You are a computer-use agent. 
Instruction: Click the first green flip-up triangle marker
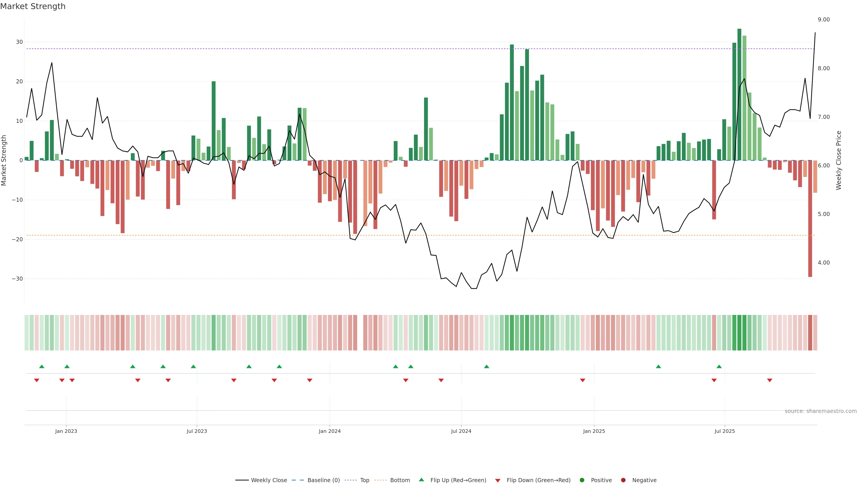pos(42,366)
